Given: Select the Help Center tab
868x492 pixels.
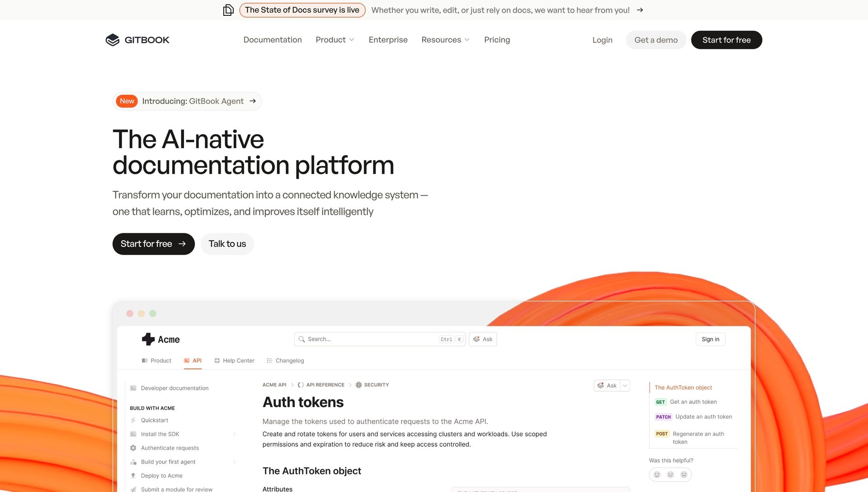Looking at the screenshot, I should (x=234, y=360).
